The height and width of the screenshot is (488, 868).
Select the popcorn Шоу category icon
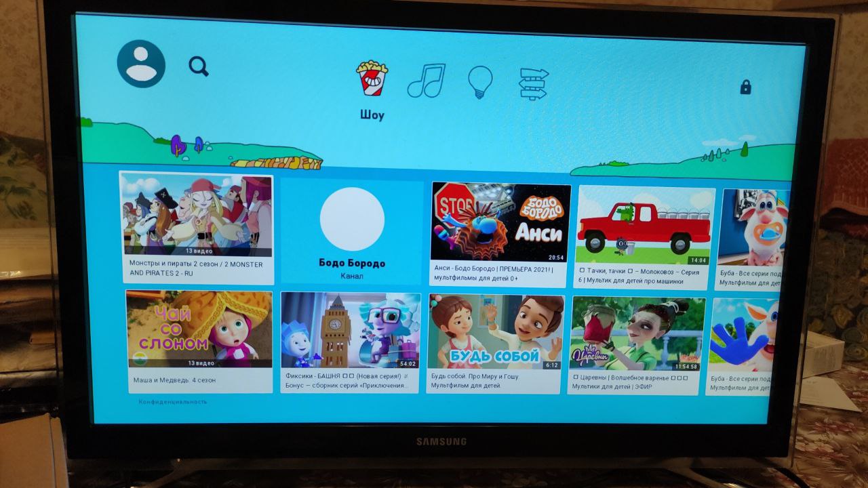coord(372,78)
